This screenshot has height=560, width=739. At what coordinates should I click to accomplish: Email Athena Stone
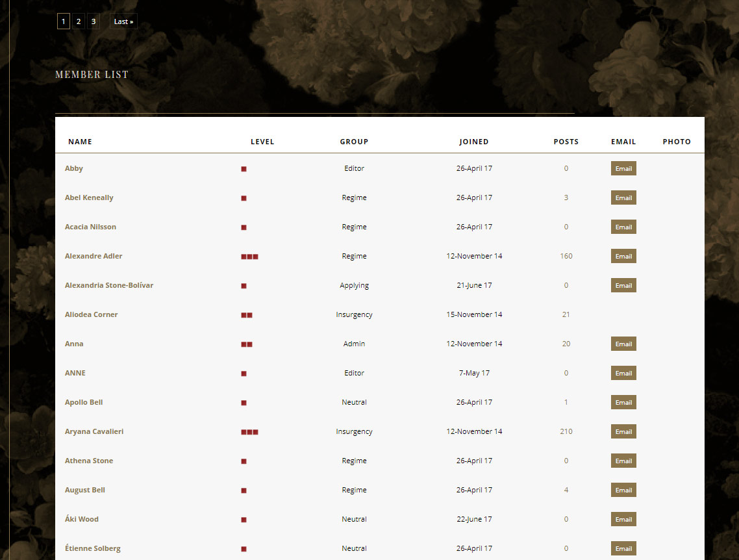click(x=623, y=461)
